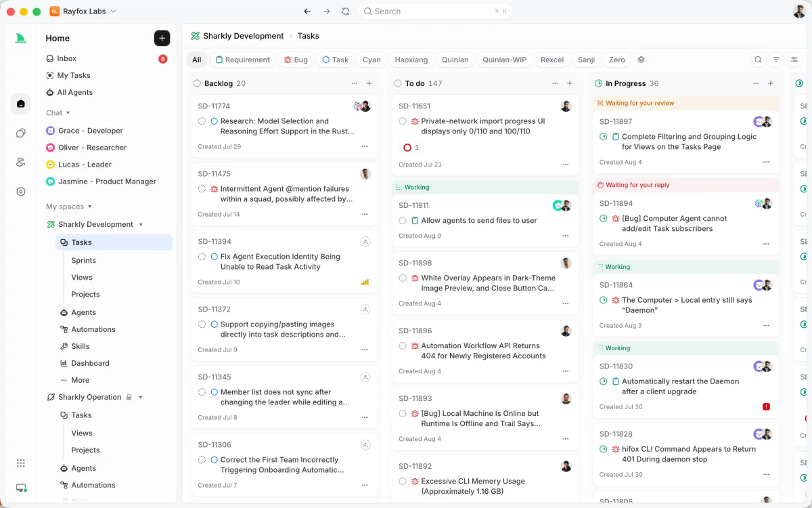Add a task with the In Progress plus icon
812x508 pixels.
click(770, 83)
